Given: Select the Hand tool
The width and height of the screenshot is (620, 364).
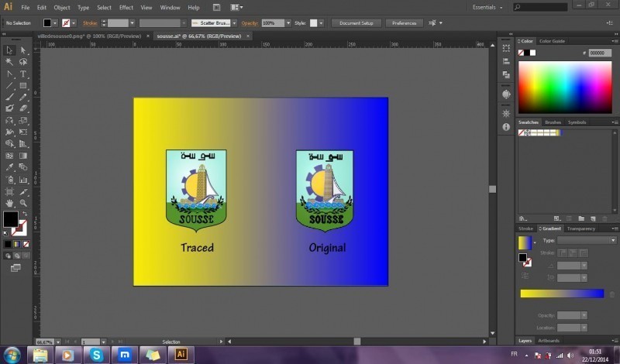Looking at the screenshot, I should [x=9, y=203].
